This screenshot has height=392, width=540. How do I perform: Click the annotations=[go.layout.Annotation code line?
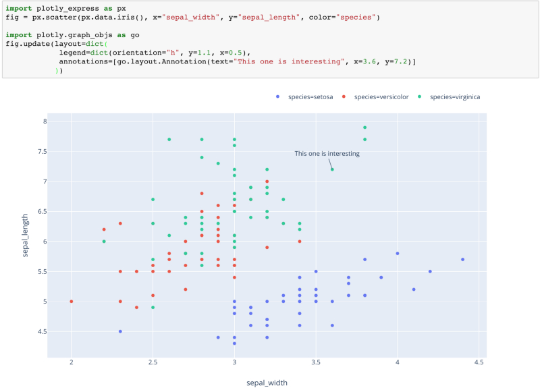click(238, 61)
